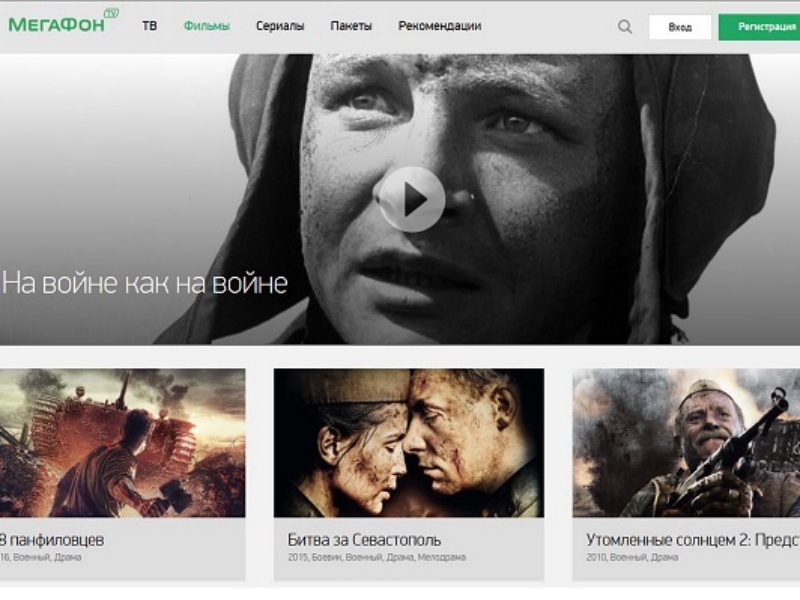This screenshot has width=800, height=600.
Task: Play the featured film with the play button
Action: coord(410,199)
